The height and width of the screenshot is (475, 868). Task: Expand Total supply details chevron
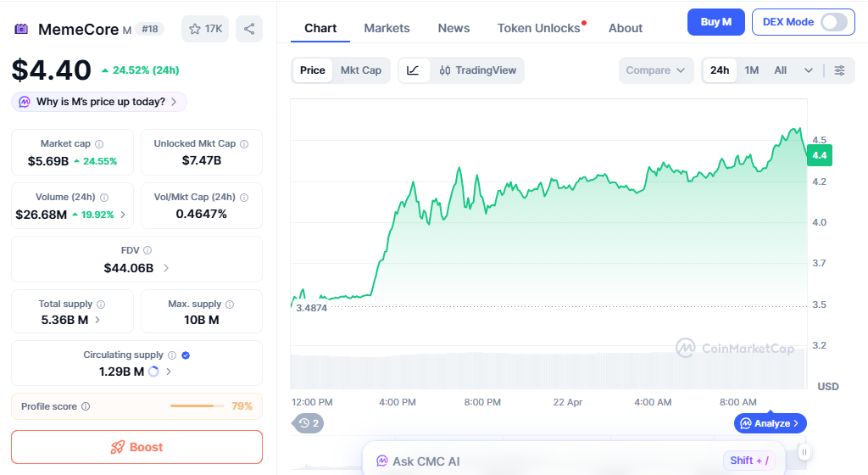pyautogui.click(x=97, y=320)
